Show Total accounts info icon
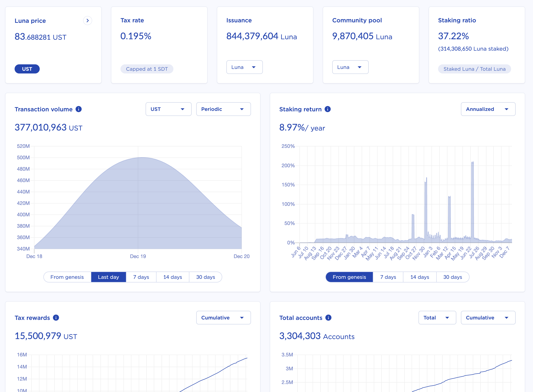The image size is (533, 392). [x=328, y=318]
